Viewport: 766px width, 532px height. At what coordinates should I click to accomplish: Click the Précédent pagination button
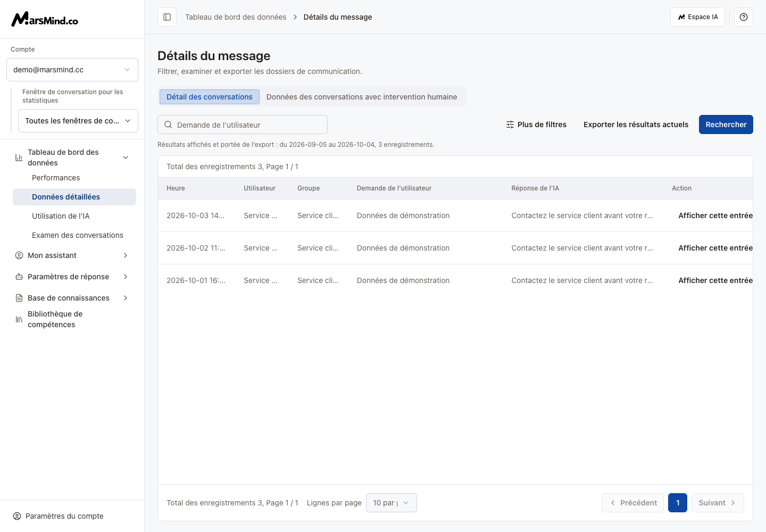pyautogui.click(x=632, y=503)
